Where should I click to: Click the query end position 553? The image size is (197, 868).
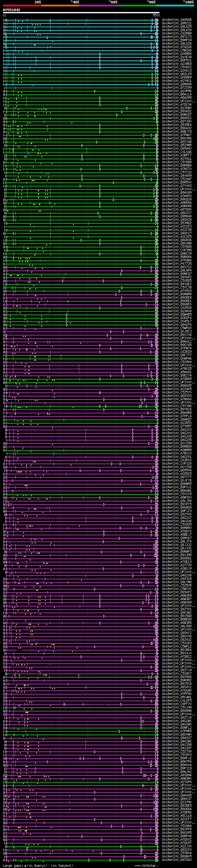155,15
